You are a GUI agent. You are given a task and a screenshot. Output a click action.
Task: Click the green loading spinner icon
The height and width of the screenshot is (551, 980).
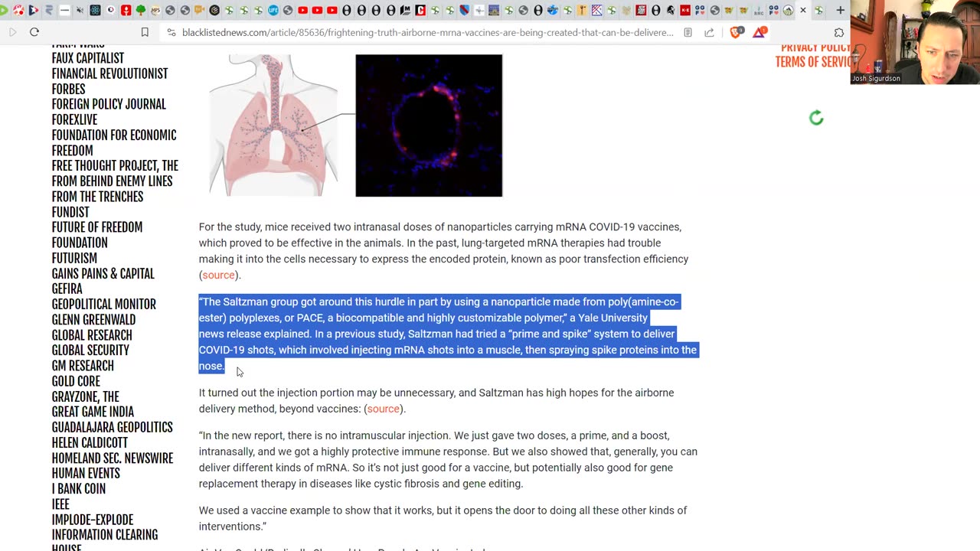[816, 118]
